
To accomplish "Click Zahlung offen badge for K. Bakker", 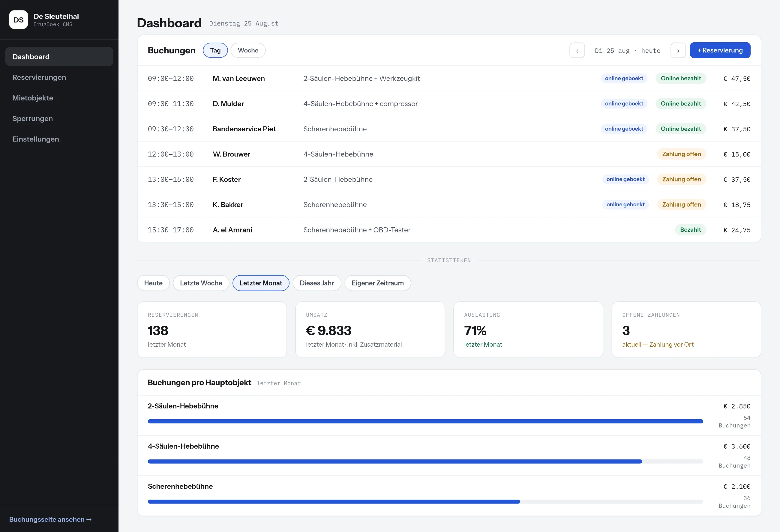I will (681, 205).
